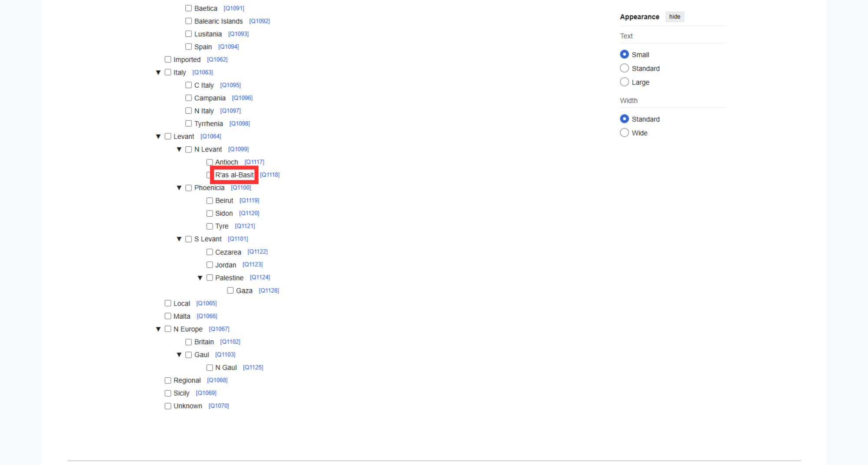
Task: Open the Q1092 Balearic Islands link
Action: pyautogui.click(x=260, y=21)
